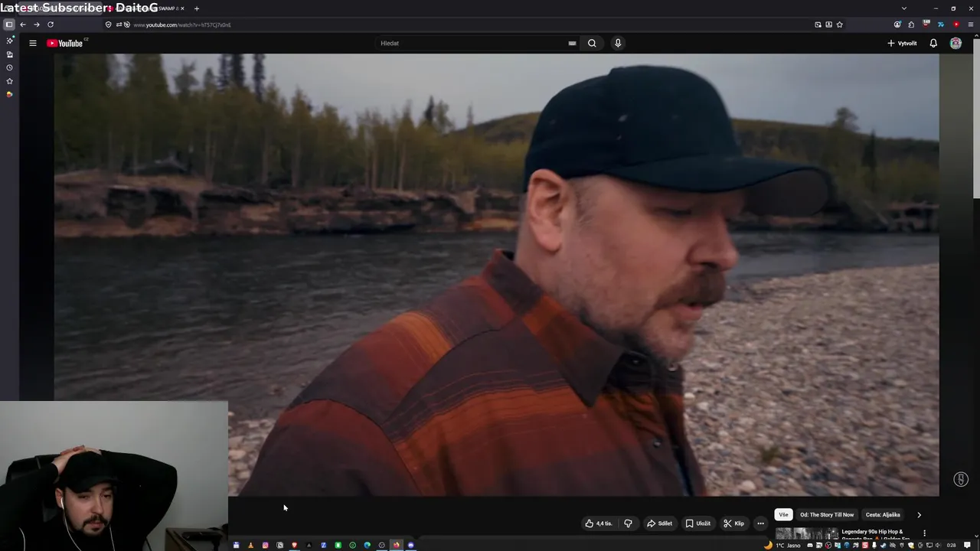Like the video with 4,4 tis. thumbs up
This screenshot has height=551, width=980.
[x=599, y=523]
